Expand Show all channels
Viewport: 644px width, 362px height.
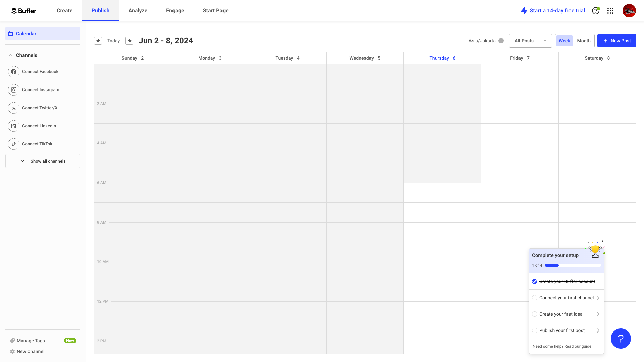coord(43,161)
